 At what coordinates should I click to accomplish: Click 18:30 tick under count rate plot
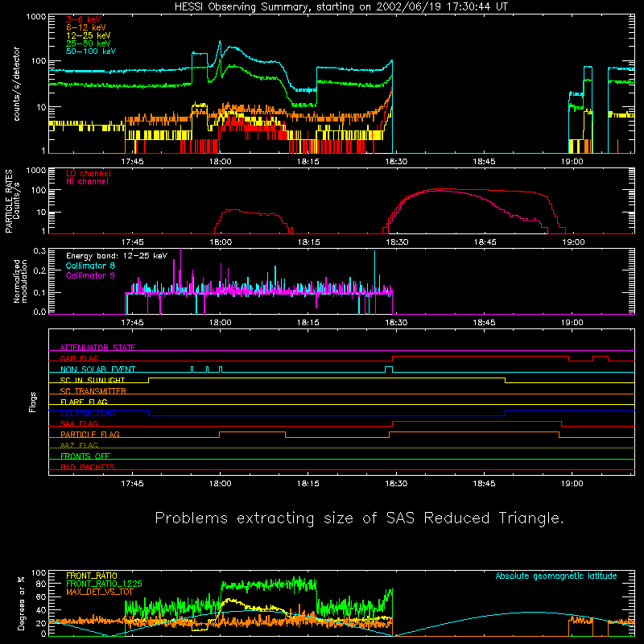[x=396, y=162]
